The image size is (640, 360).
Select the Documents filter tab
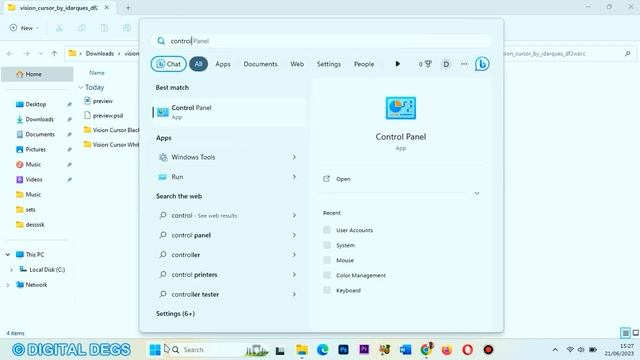point(260,64)
